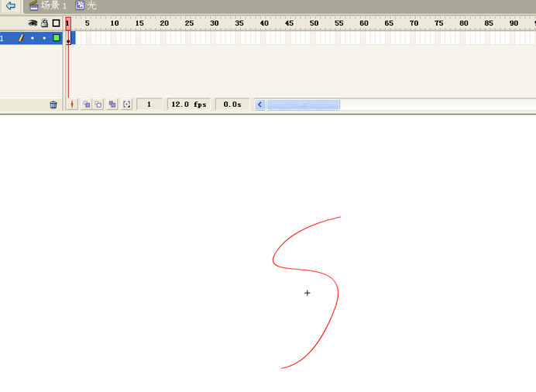
Task: Enable edit multiple frames
Action: (112, 105)
